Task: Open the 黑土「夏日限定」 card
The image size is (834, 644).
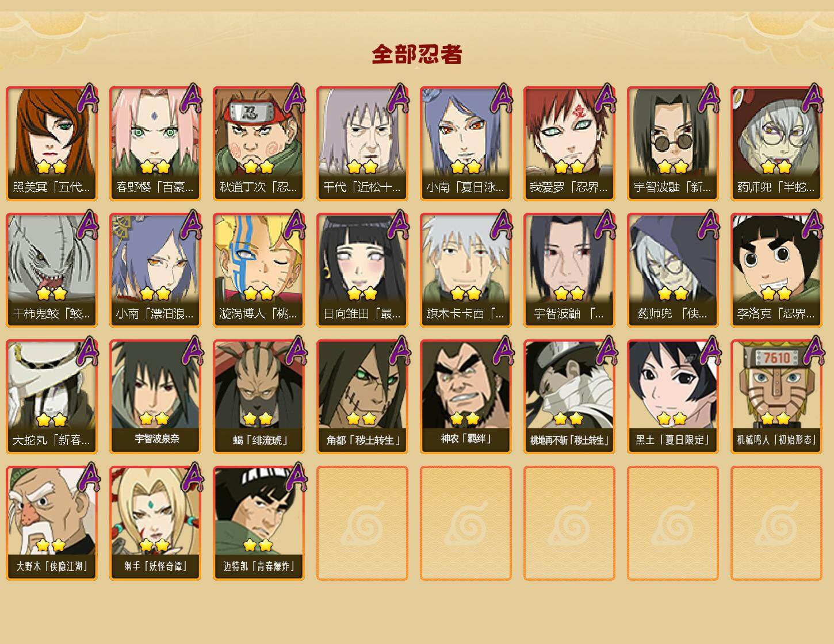Action: [x=673, y=397]
